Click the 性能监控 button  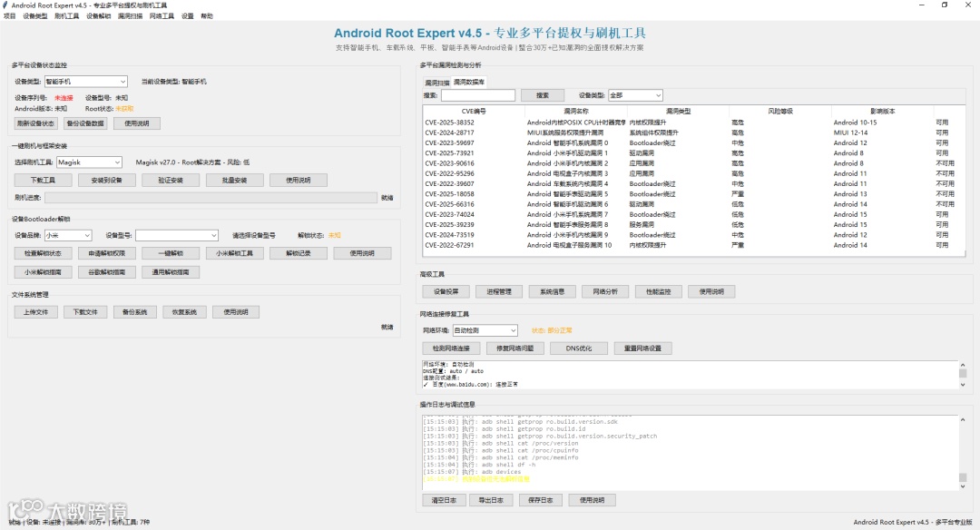coord(658,291)
